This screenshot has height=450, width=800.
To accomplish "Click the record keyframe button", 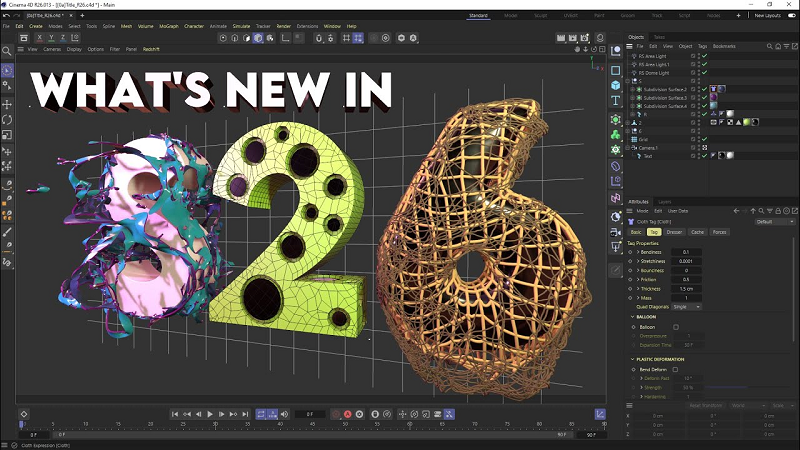I will (x=335, y=413).
